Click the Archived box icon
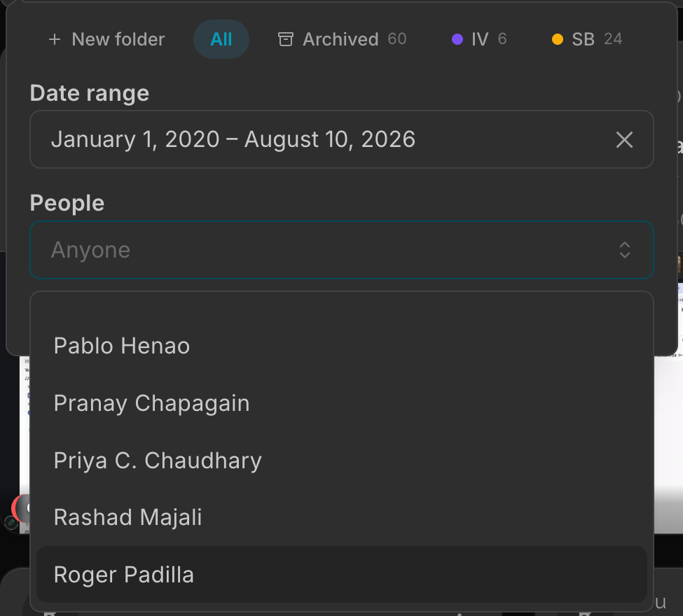 pos(286,39)
